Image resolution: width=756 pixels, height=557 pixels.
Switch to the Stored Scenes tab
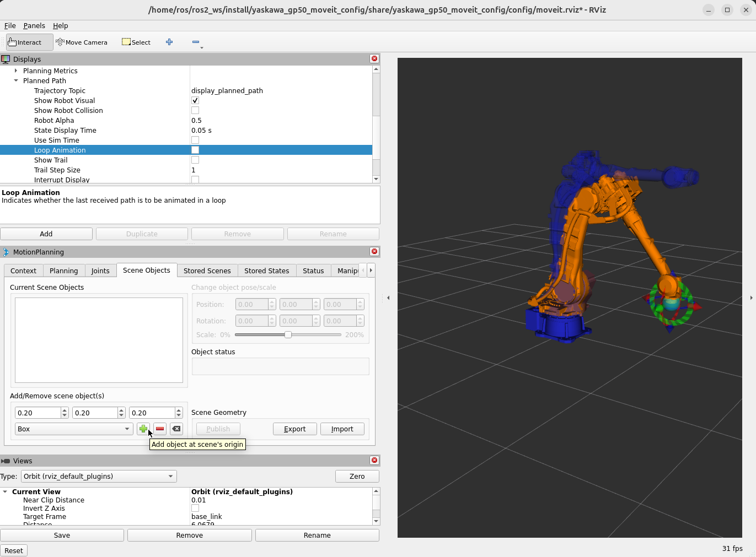click(207, 271)
